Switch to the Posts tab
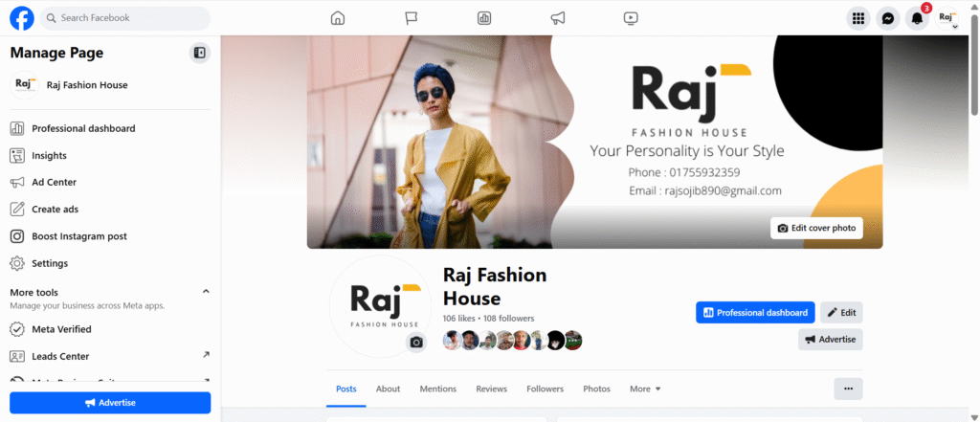 [346, 389]
